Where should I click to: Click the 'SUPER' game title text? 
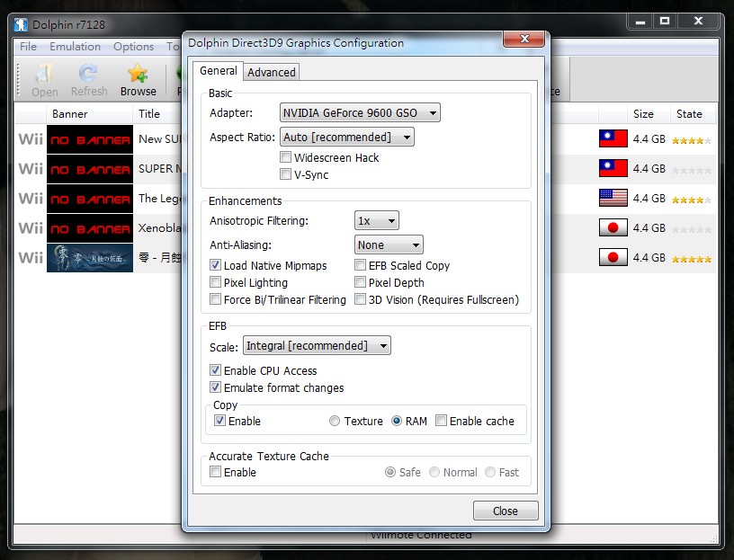click(159, 168)
